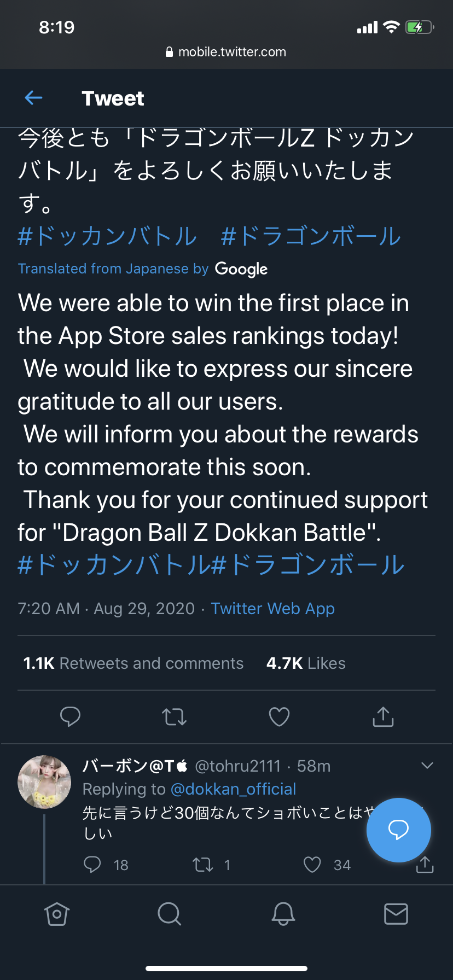
Task: Open Notifications bell tab
Action: click(x=283, y=914)
